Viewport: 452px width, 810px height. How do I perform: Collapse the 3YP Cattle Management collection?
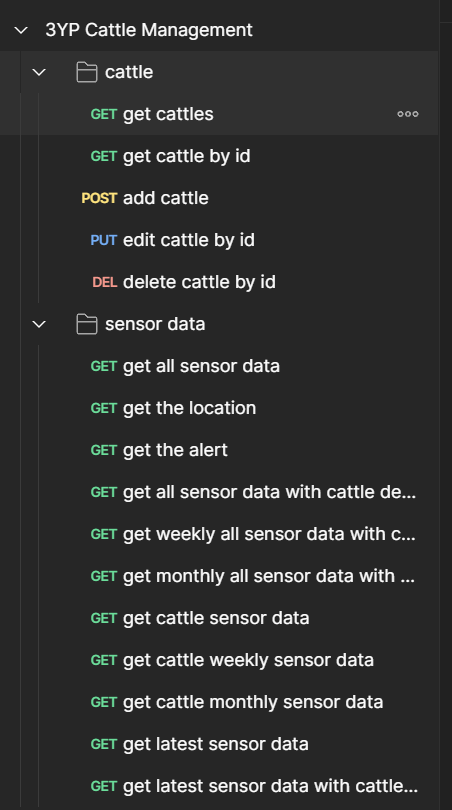21,30
